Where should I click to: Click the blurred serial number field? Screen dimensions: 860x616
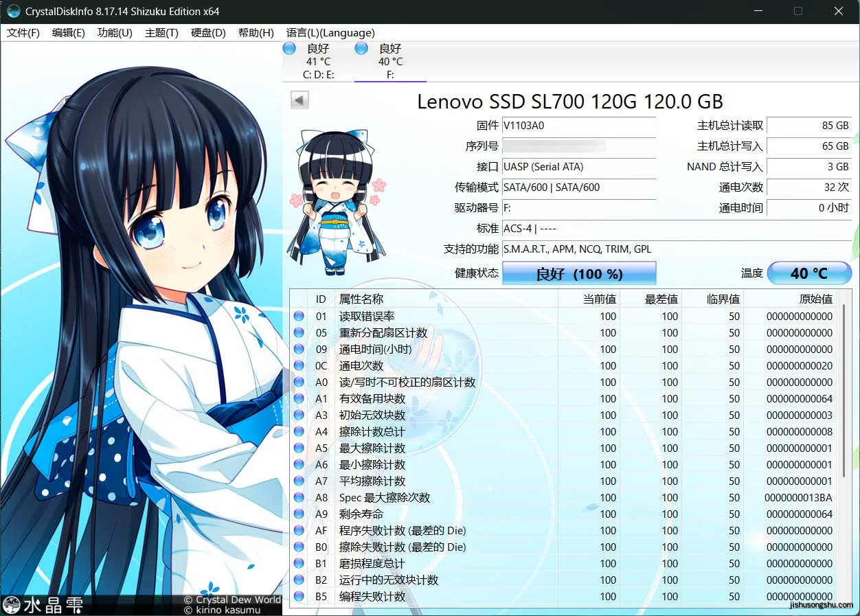coord(579,146)
